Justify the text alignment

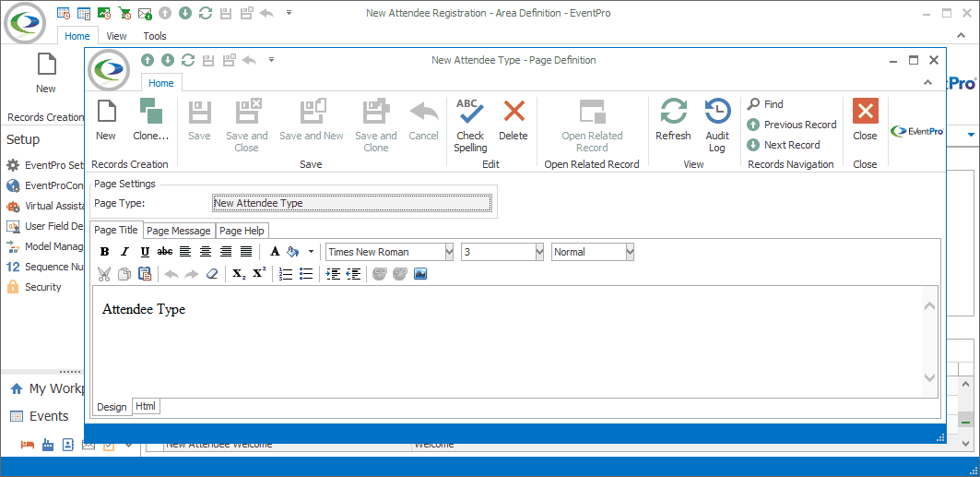(246, 252)
